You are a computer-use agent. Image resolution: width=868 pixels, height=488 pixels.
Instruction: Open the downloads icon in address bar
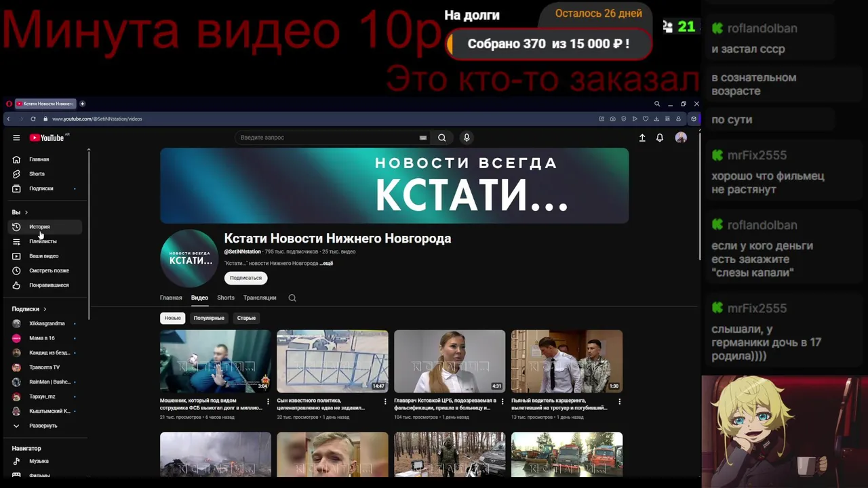coord(656,119)
